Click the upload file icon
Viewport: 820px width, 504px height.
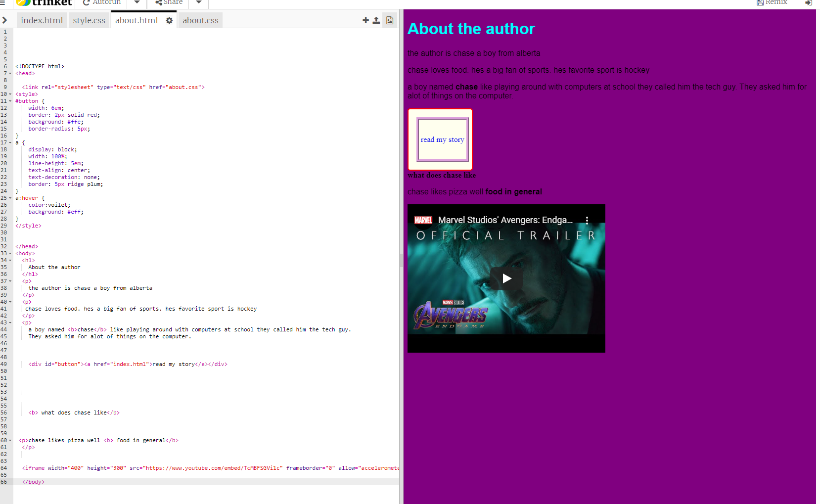[377, 20]
